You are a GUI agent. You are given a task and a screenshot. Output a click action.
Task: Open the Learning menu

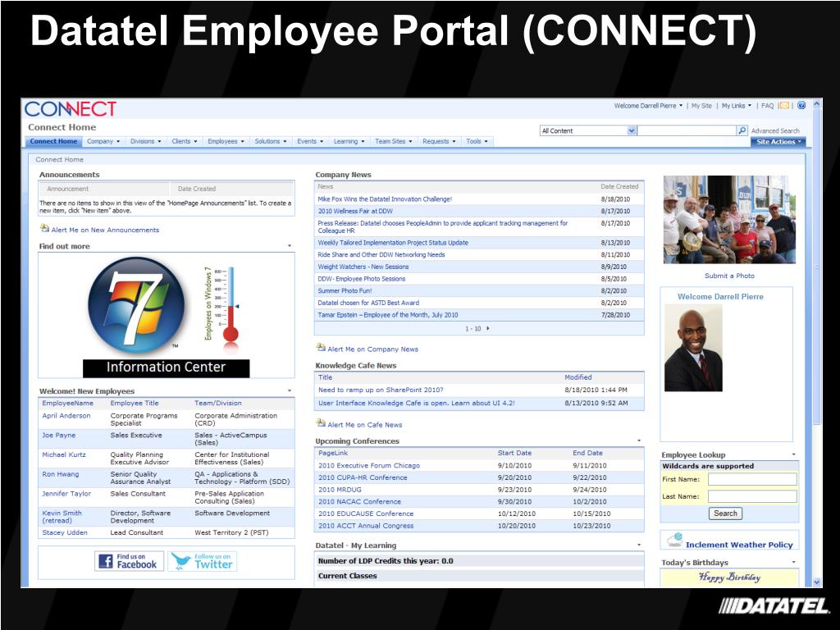[349, 141]
